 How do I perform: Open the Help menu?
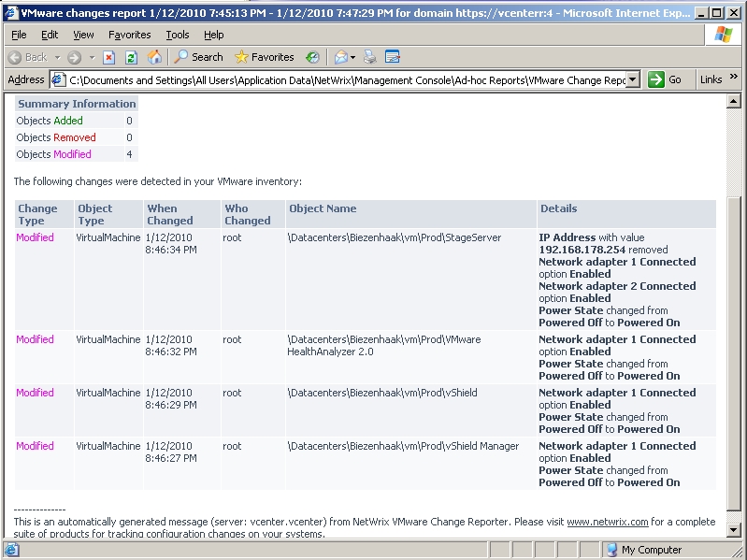(x=214, y=35)
